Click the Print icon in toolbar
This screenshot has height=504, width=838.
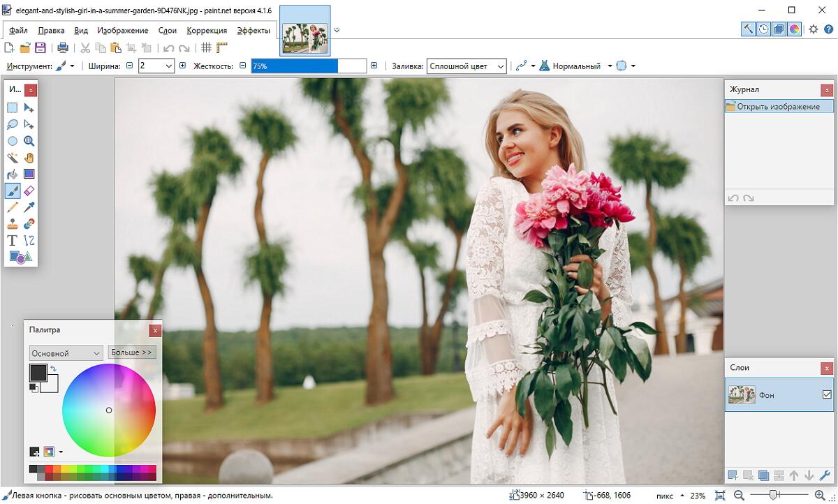coord(63,48)
